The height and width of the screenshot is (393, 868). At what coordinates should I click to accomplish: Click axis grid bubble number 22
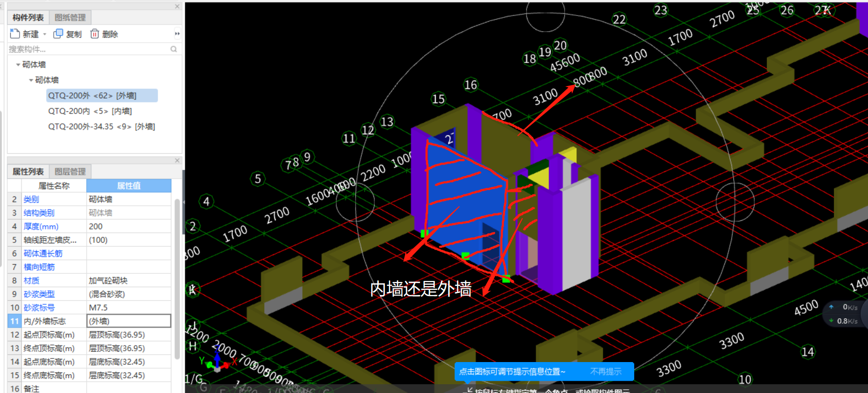tap(619, 20)
